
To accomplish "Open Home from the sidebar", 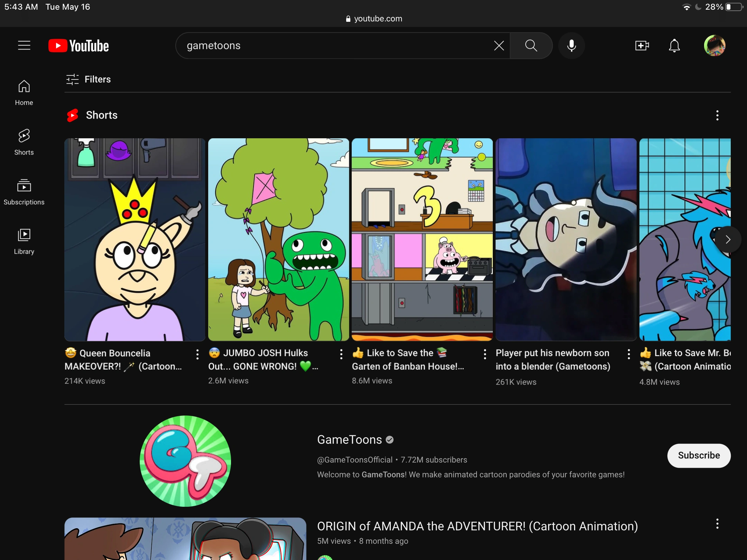I will pos(24,92).
